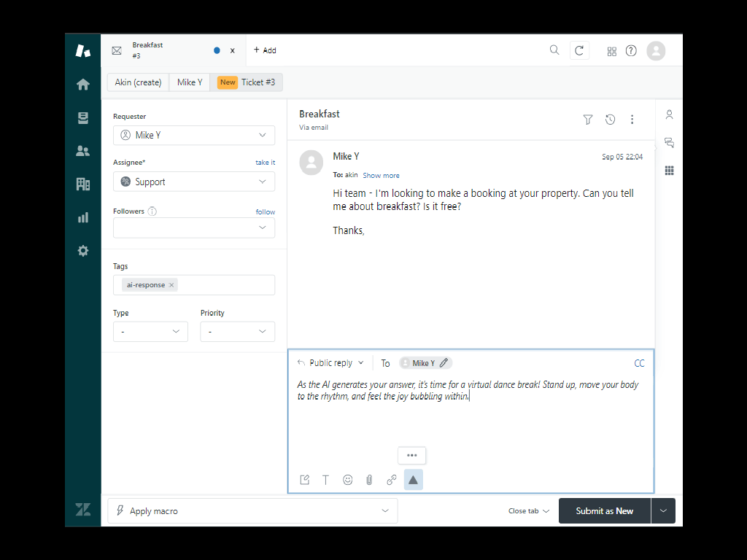Open the Priority dropdown
Image resolution: width=747 pixels, height=560 pixels.
[x=237, y=332]
